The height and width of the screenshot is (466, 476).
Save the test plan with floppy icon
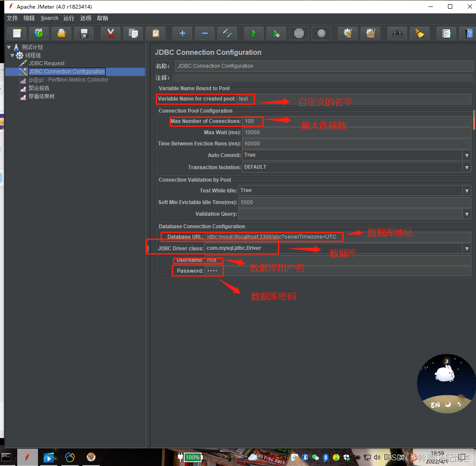click(84, 33)
